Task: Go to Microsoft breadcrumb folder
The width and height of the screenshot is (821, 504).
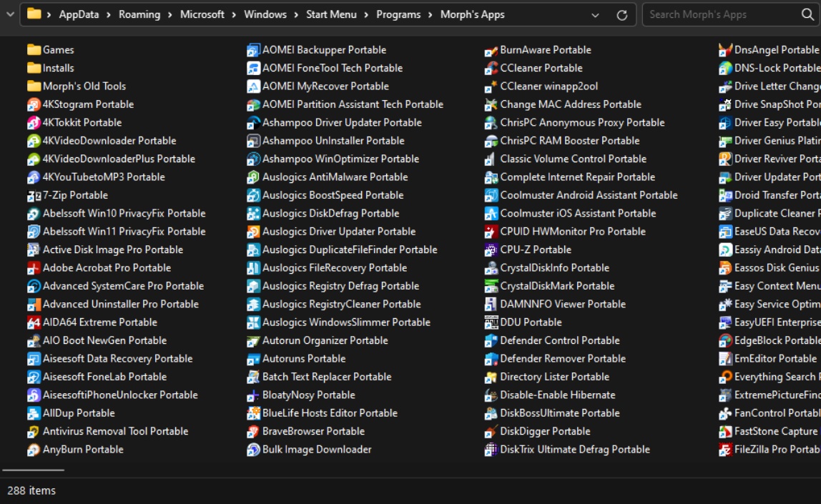Action: (202, 14)
